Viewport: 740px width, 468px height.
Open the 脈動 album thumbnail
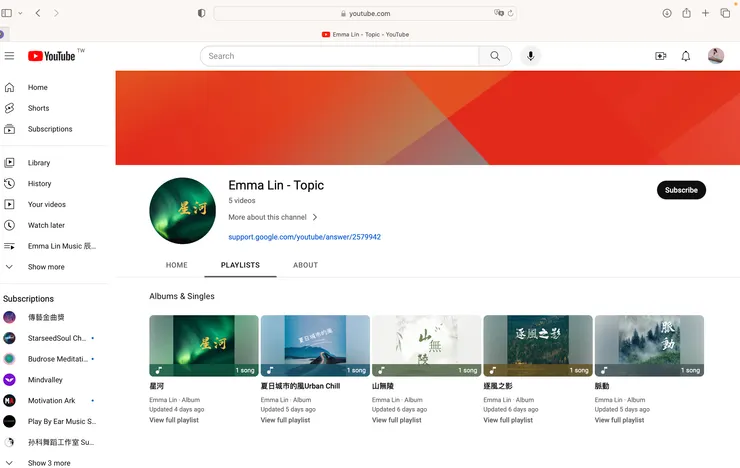click(649, 346)
